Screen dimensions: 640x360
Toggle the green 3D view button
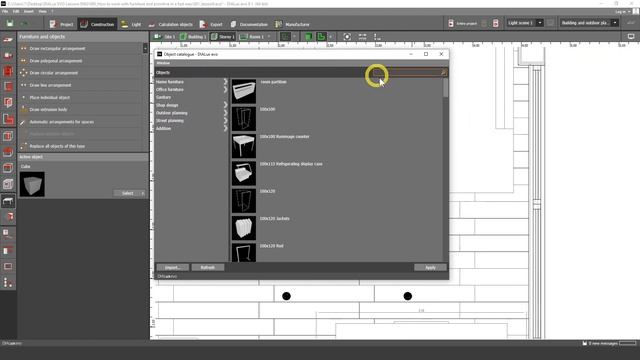click(309, 37)
